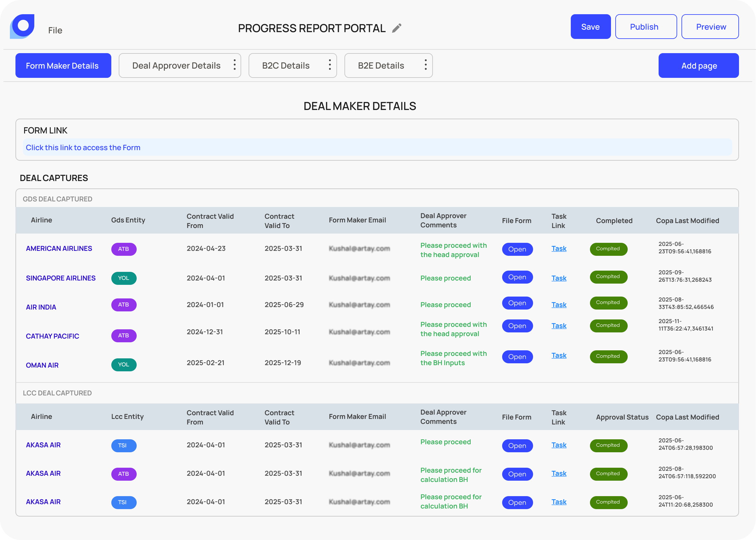Screen dimensions: 756x540
Task: Click the Preview button
Action: point(710,27)
